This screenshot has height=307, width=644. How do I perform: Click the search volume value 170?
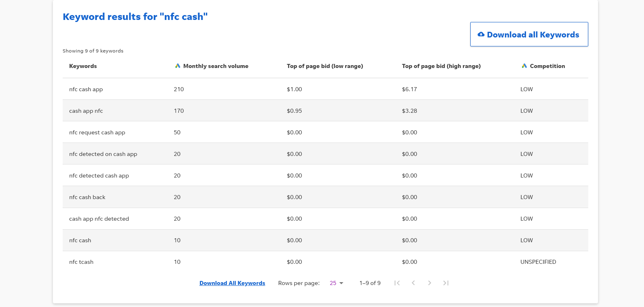click(x=179, y=111)
